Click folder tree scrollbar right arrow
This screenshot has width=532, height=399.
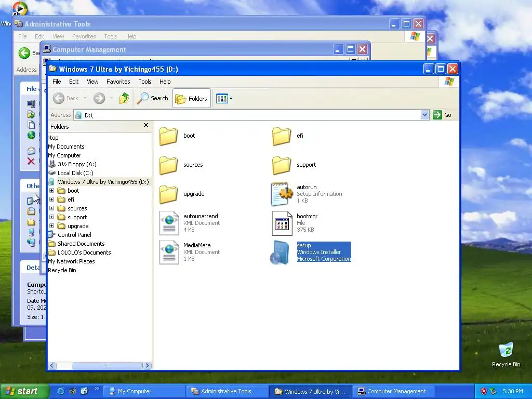tap(147, 365)
